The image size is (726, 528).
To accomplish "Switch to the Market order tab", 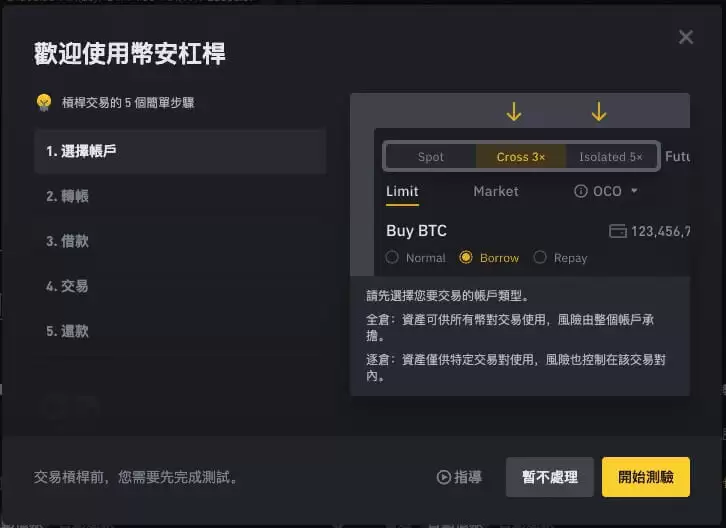I will pos(496,191).
